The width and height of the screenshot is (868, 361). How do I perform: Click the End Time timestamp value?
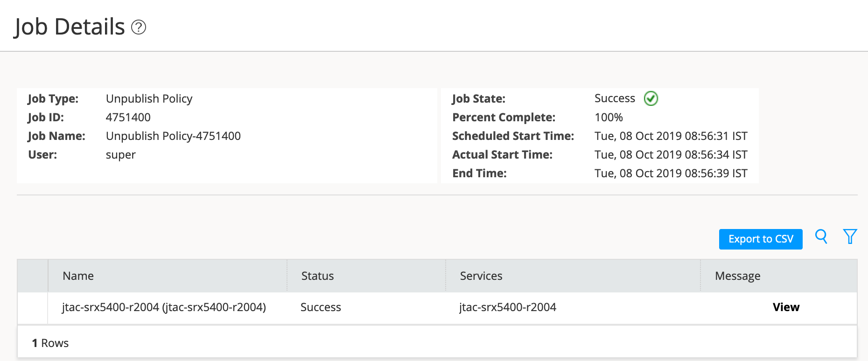coord(671,174)
